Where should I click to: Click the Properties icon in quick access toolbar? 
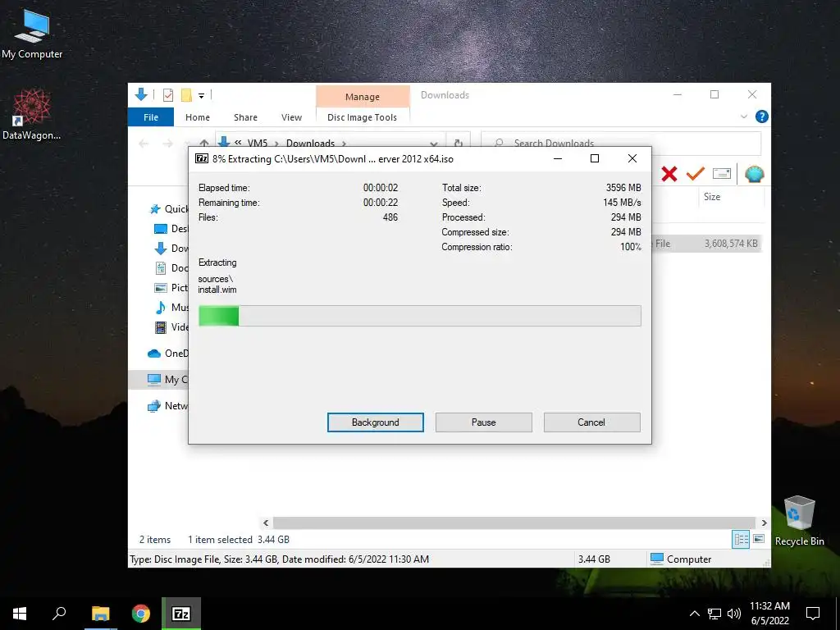coord(168,95)
